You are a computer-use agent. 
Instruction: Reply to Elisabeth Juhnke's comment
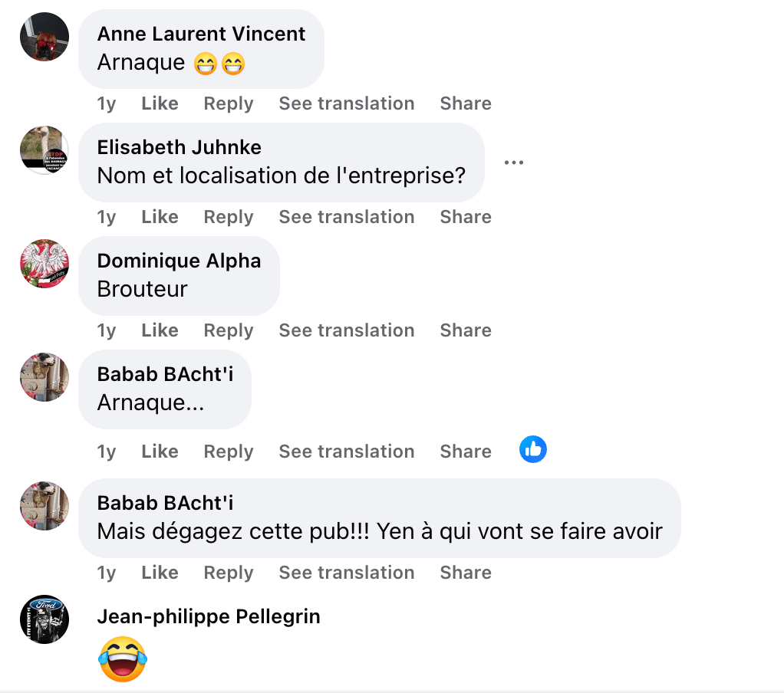tap(228, 216)
